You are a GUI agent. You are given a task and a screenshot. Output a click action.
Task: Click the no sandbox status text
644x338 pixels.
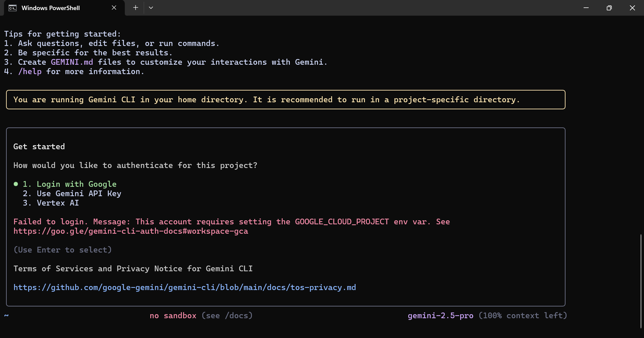[x=173, y=316]
